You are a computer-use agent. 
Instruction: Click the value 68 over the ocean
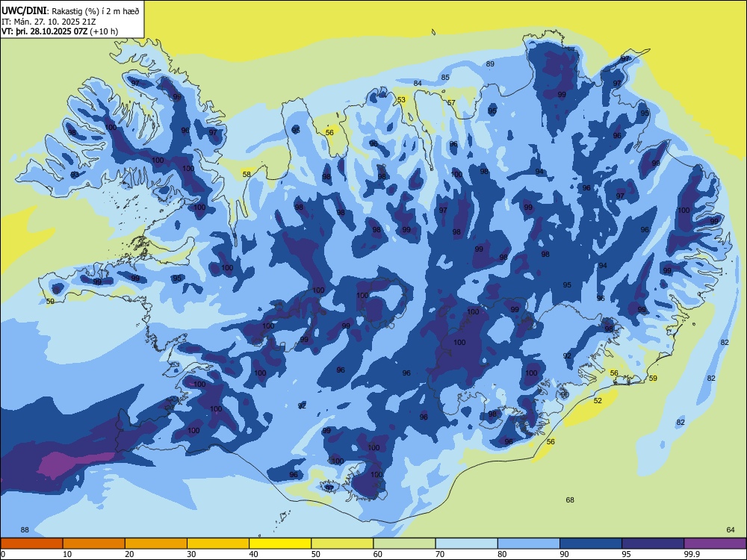[570, 500]
